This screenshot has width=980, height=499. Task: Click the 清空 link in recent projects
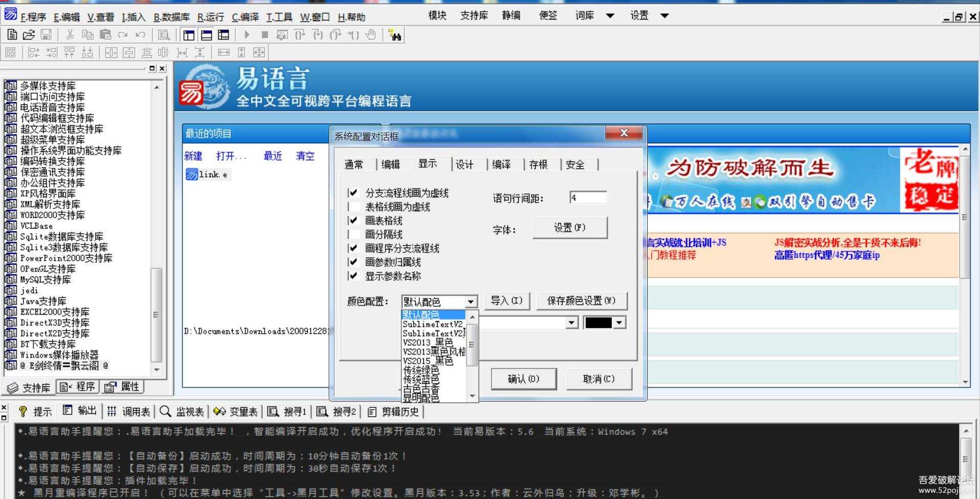305,156
